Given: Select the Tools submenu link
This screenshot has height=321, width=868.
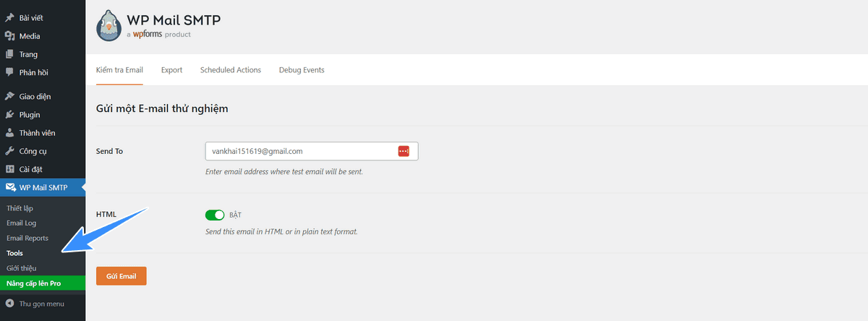Looking at the screenshot, I should pyautogui.click(x=14, y=253).
